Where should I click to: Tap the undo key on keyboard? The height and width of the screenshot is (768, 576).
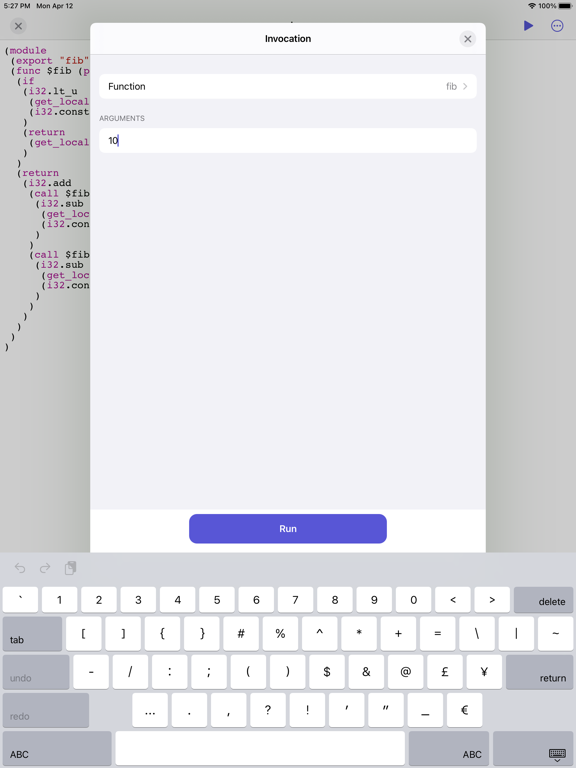point(36,672)
